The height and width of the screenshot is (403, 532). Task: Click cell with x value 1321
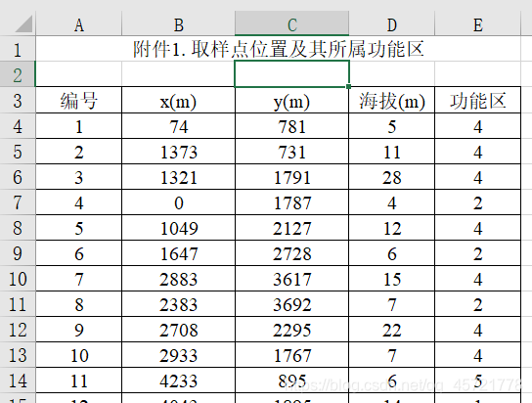click(178, 176)
